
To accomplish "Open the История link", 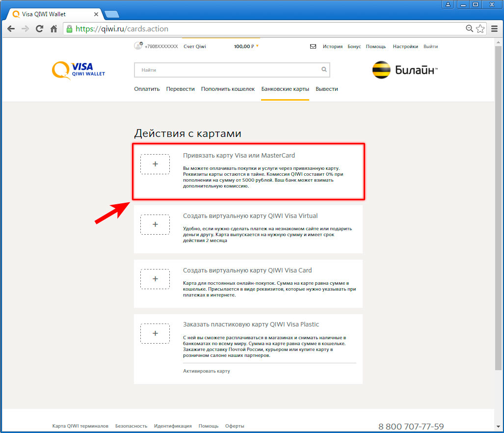I will 333,46.
